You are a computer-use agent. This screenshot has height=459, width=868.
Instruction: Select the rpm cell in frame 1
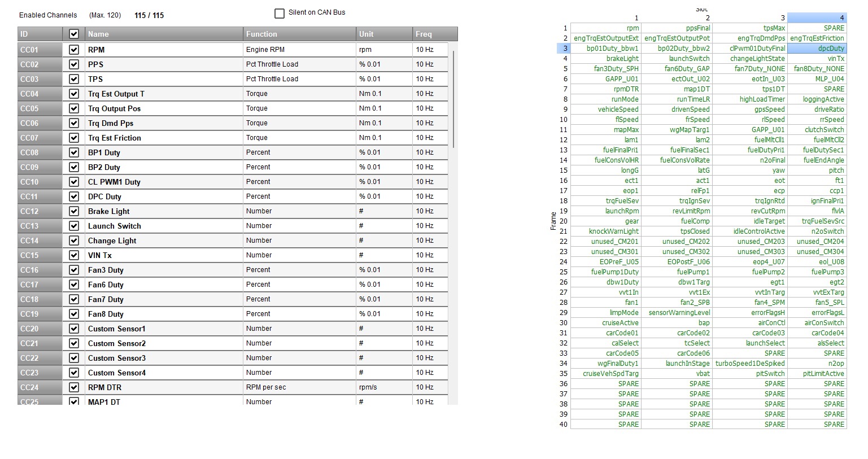(x=605, y=28)
